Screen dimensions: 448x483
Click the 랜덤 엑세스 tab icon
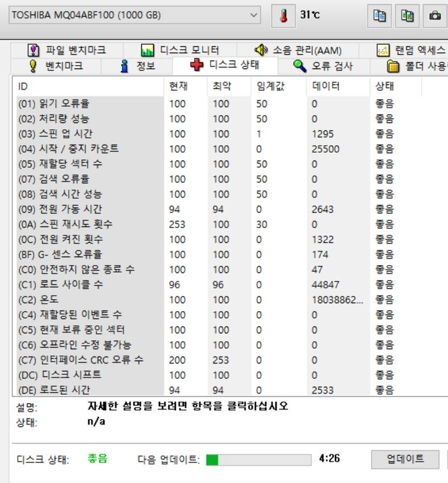pos(383,50)
